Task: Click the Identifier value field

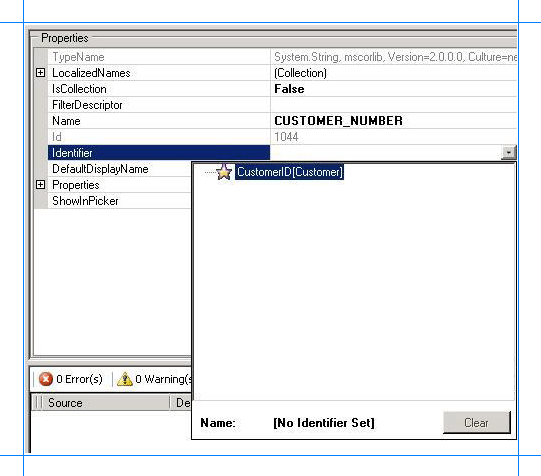Action: pyautogui.click(x=385, y=152)
